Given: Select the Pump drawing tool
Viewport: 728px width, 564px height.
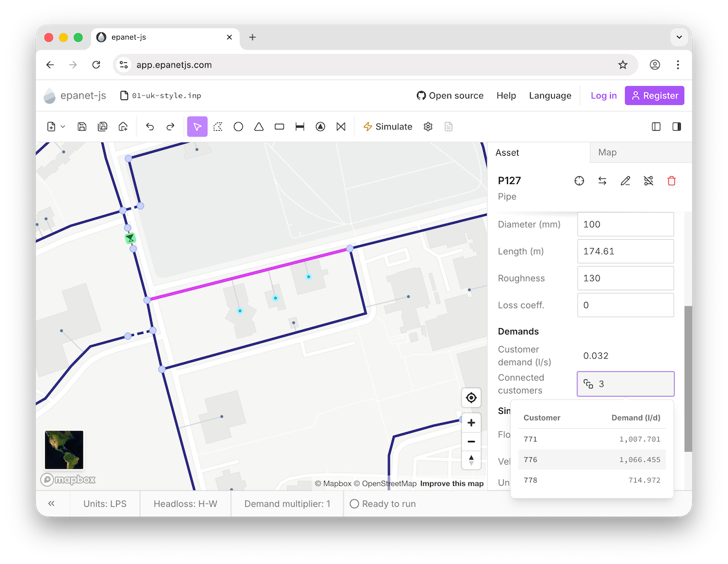Looking at the screenshot, I should (320, 126).
